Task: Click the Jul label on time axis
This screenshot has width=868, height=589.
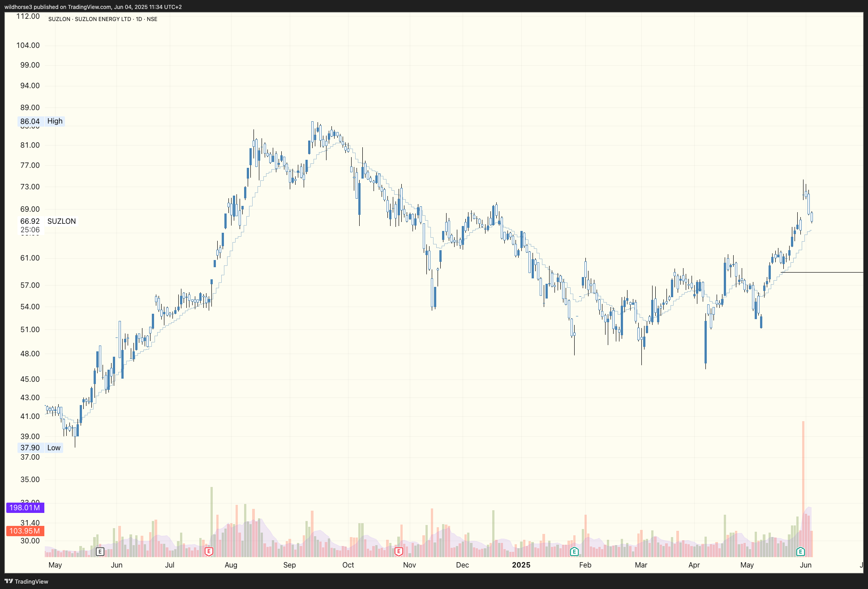Action: point(170,565)
